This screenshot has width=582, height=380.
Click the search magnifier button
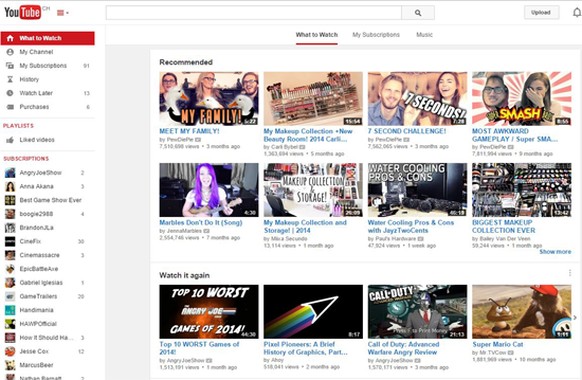(418, 13)
